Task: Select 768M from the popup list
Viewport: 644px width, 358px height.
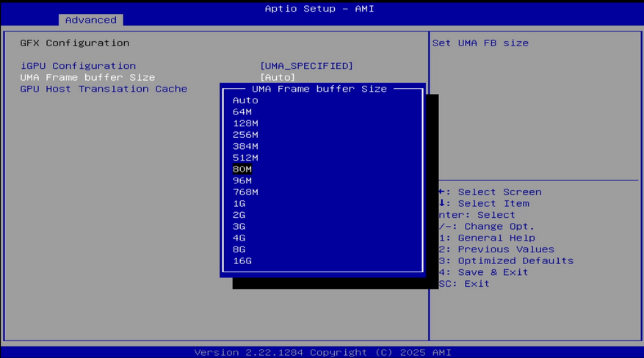Action: click(245, 192)
